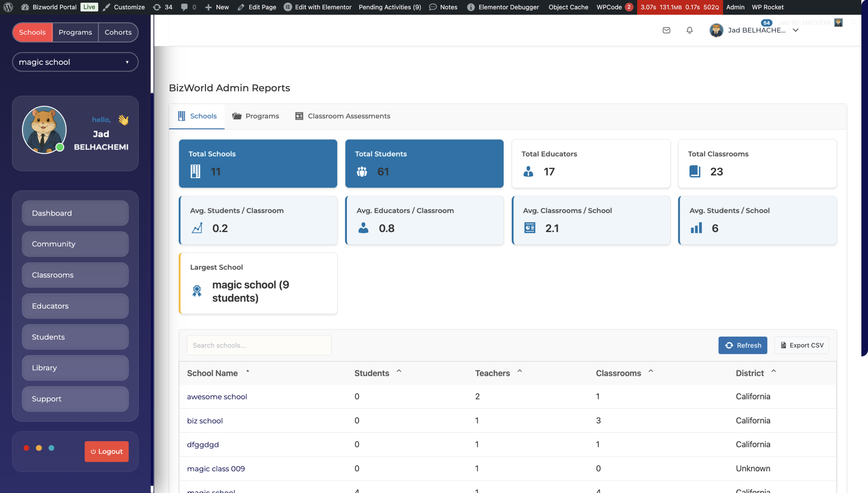Switch sidebar selector to Cohorts
This screenshot has height=493, width=868.
point(118,32)
